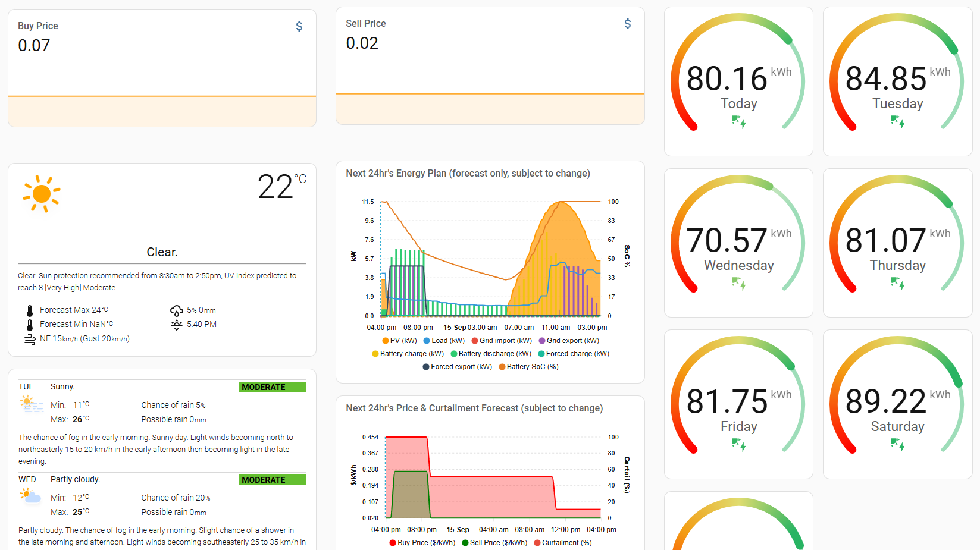
Task: Open the Buy Price 0.07 card
Action: click(x=162, y=68)
